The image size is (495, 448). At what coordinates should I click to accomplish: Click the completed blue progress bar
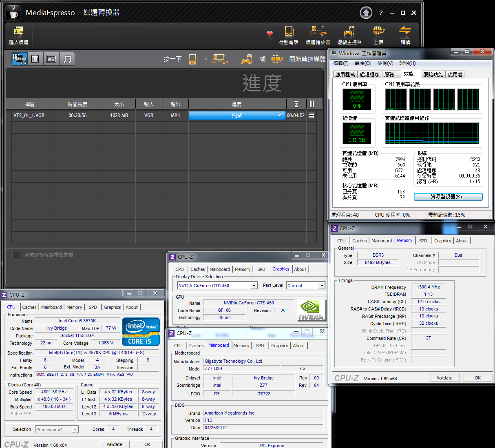[237, 115]
